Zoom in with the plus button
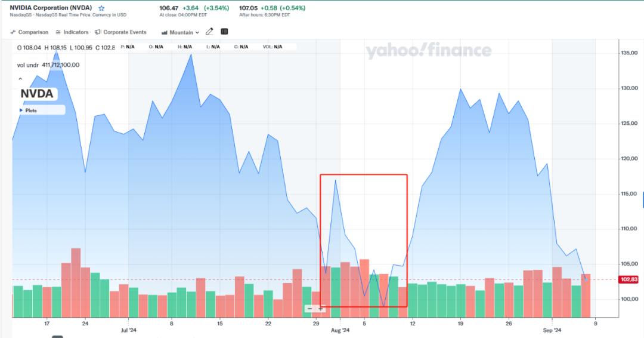 [x=321, y=309]
